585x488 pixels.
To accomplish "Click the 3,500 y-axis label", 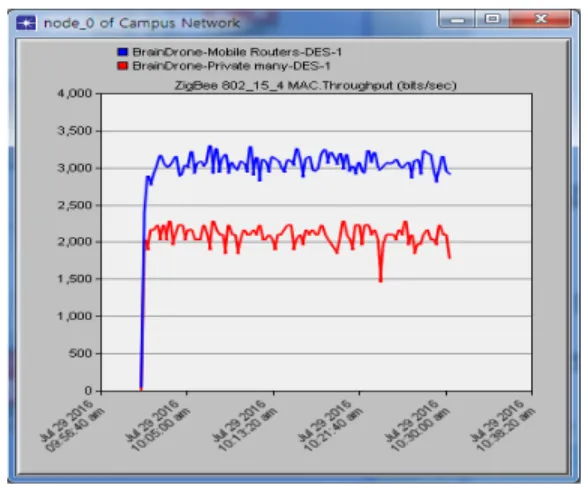I will click(75, 131).
